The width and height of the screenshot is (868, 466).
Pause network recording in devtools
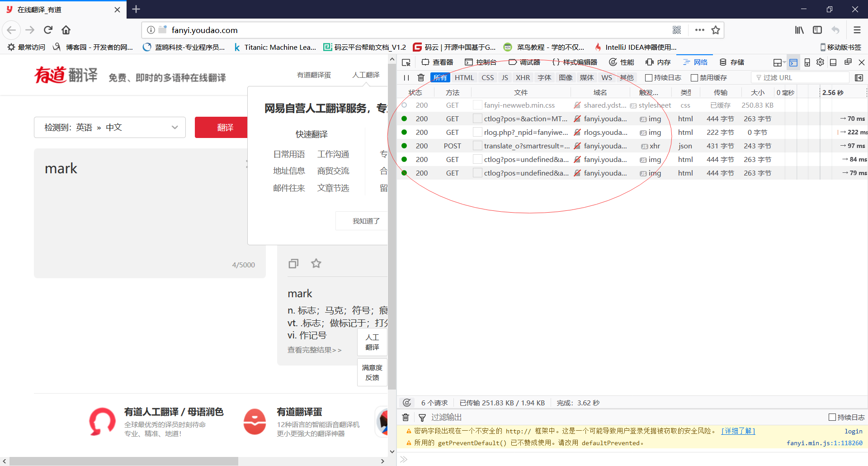click(406, 78)
